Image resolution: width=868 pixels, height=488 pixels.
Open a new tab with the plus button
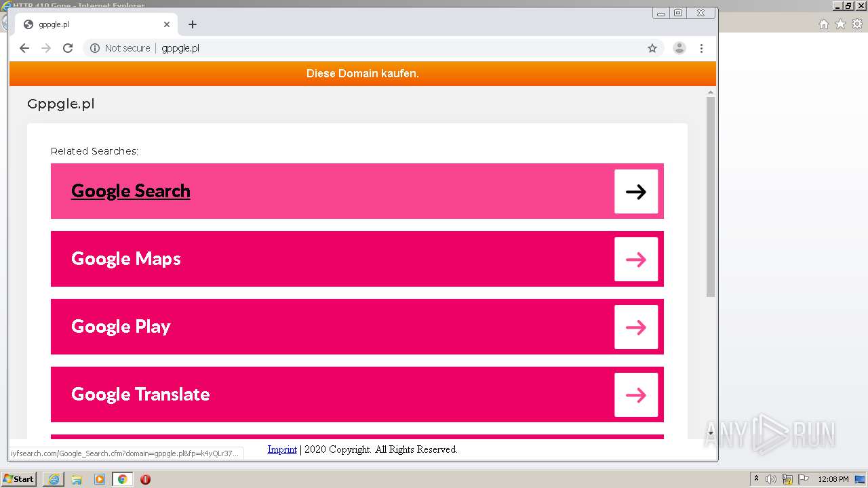[x=193, y=24]
